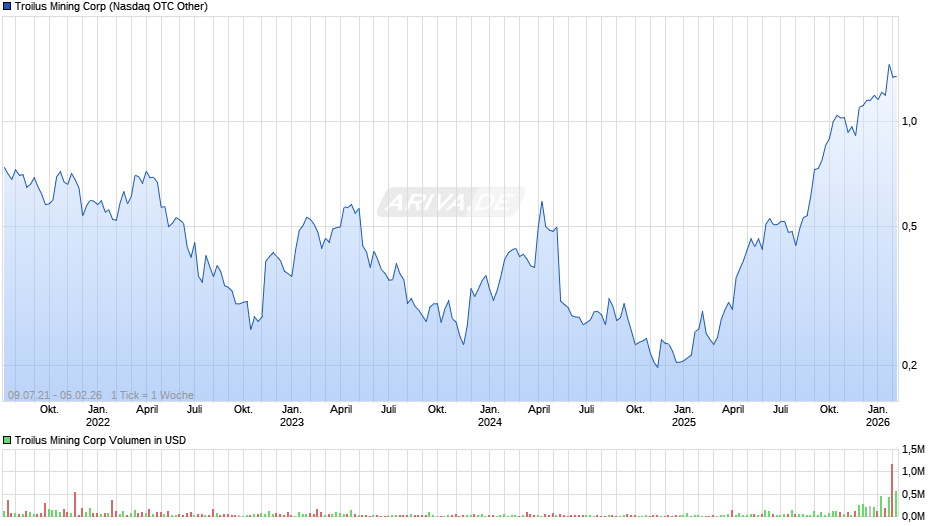Click the '0,5M' volume axis label
The image size is (940, 526).
tap(913, 494)
